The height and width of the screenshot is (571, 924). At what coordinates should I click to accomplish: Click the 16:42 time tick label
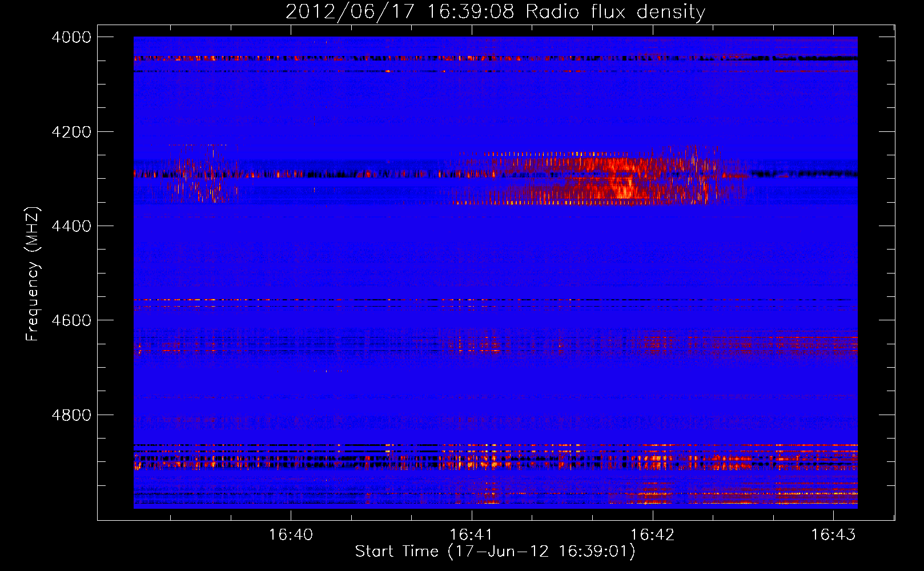pyautogui.click(x=652, y=534)
